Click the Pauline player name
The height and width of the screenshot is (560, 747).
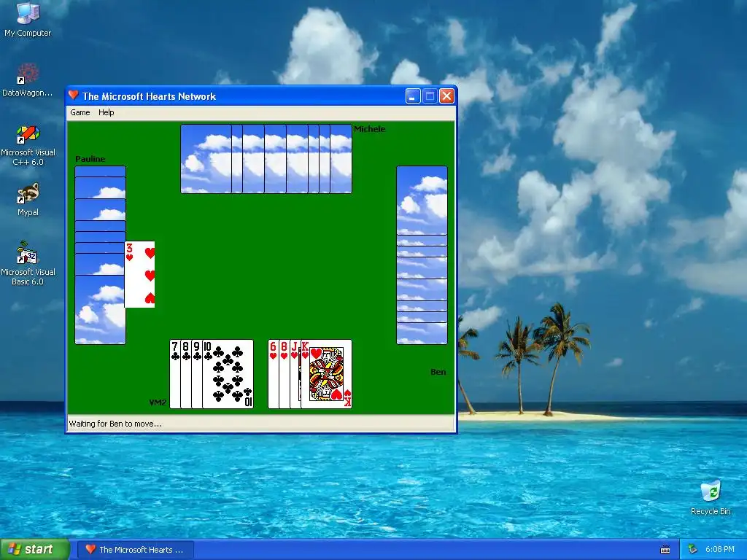tap(90, 159)
